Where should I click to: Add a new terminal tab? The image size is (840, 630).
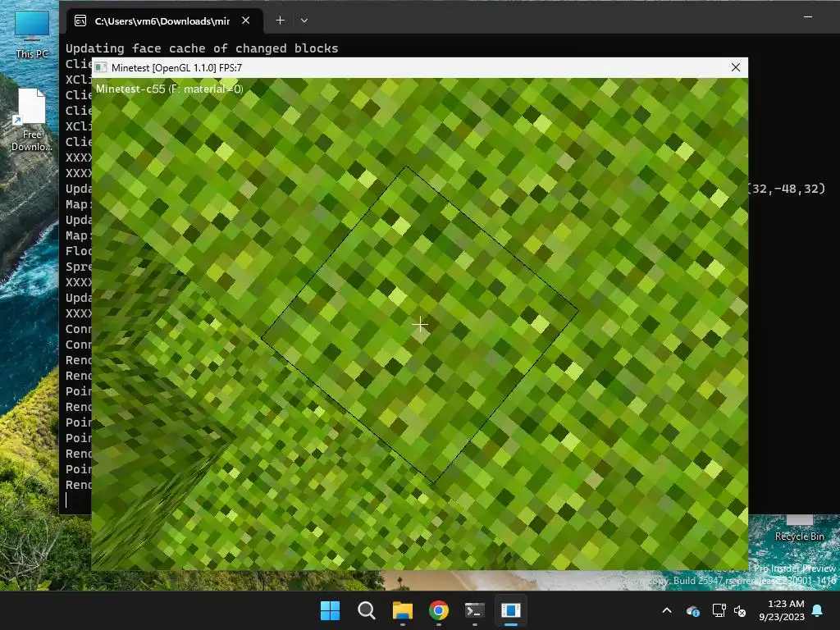tap(281, 21)
